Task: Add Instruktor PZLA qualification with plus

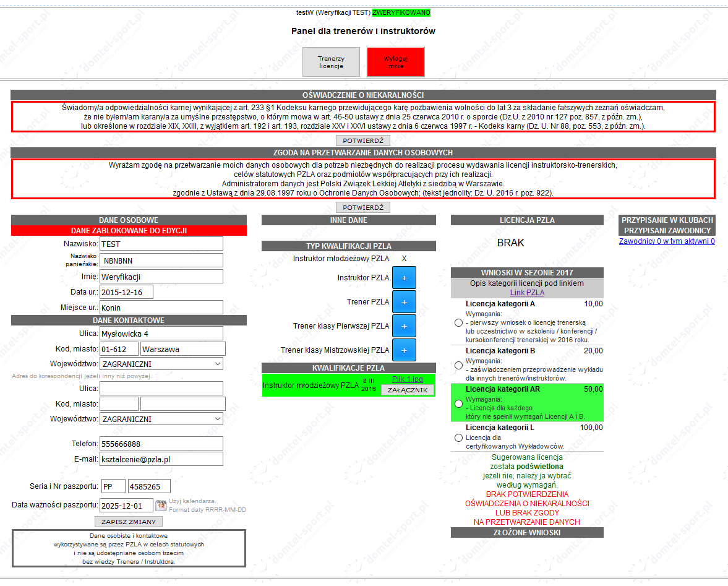Action: pyautogui.click(x=404, y=278)
